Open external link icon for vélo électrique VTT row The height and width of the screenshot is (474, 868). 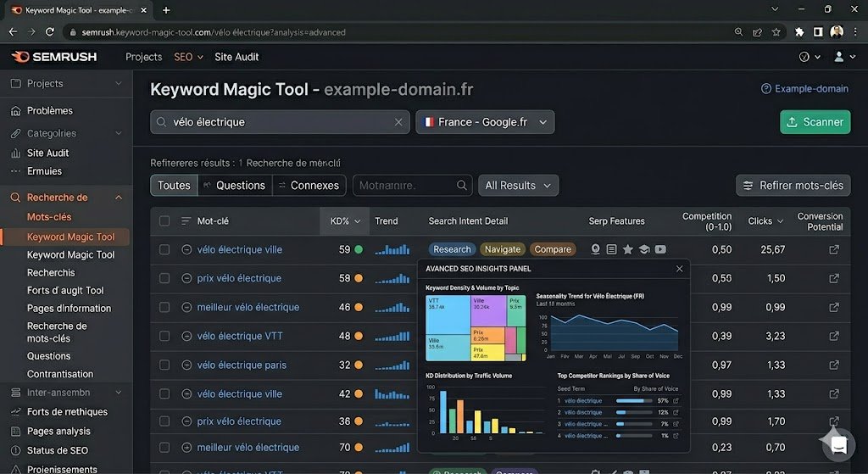click(834, 336)
